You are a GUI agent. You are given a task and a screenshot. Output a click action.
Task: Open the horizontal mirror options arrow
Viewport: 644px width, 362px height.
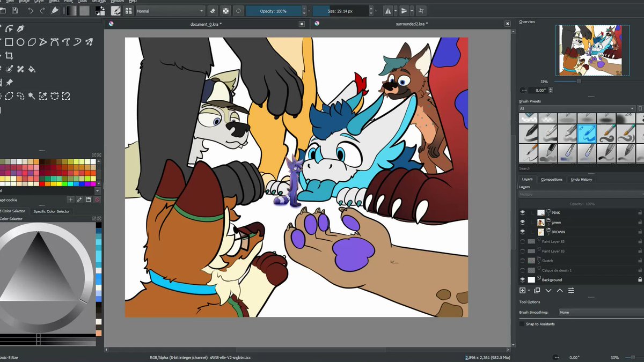(x=396, y=11)
